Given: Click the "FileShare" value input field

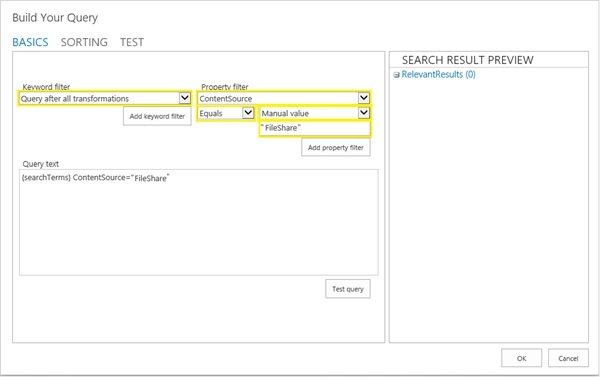Looking at the screenshot, I should 315,128.
